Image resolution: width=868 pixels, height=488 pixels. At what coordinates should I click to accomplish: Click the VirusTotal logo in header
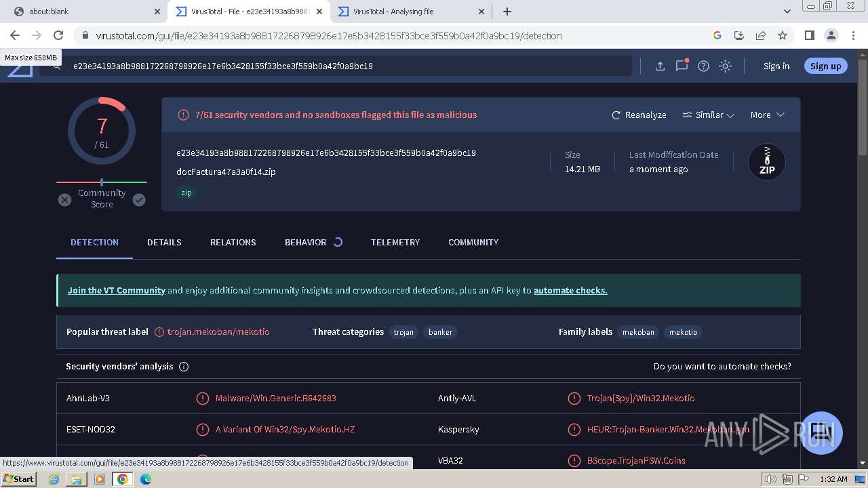pos(20,70)
